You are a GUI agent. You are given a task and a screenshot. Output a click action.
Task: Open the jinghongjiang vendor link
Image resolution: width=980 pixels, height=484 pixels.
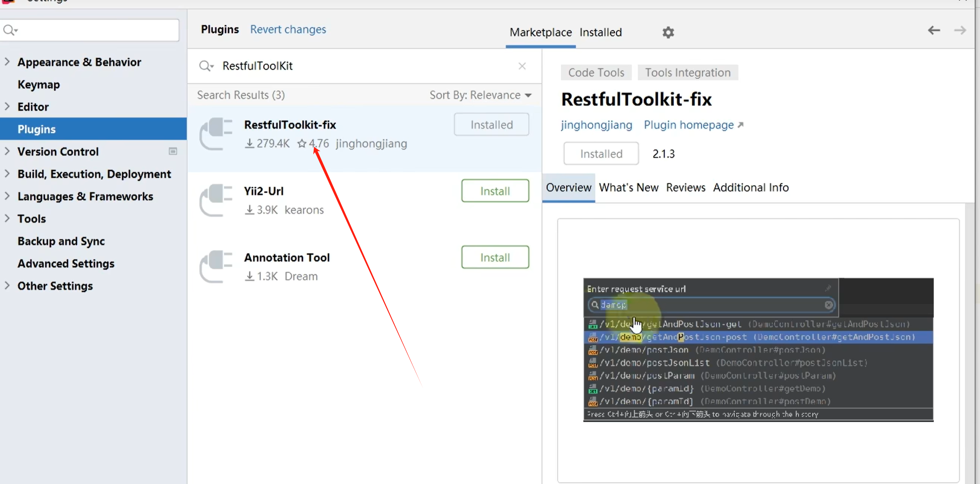click(596, 125)
